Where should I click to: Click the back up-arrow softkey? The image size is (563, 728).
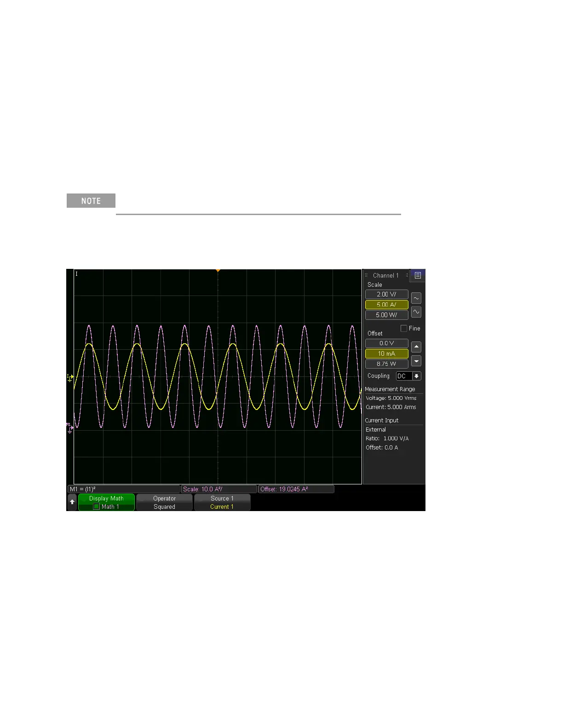(72, 502)
